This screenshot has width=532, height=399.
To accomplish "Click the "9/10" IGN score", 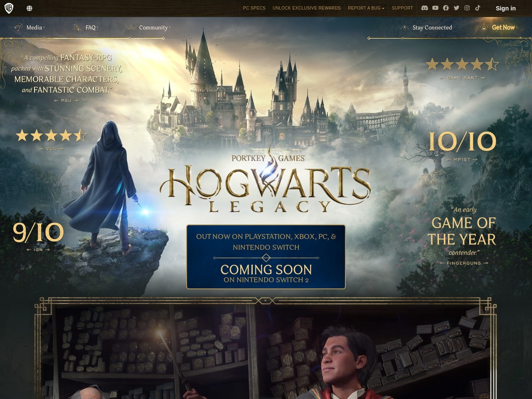I will (38, 232).
